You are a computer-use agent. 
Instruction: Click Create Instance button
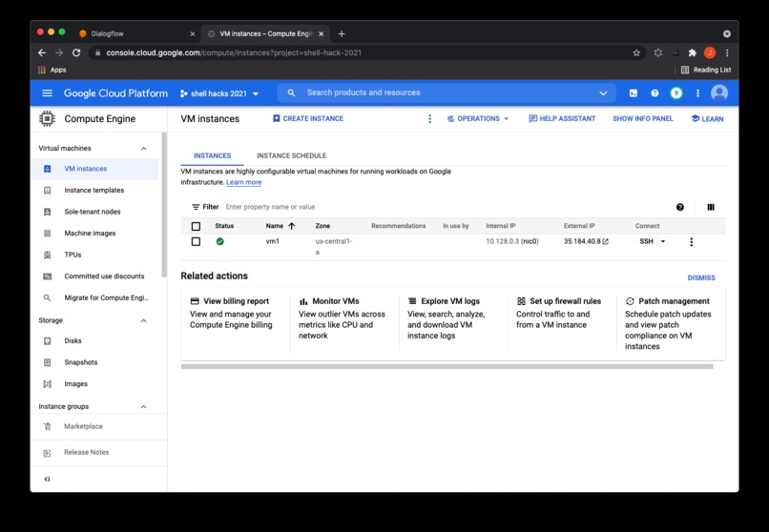(x=308, y=118)
